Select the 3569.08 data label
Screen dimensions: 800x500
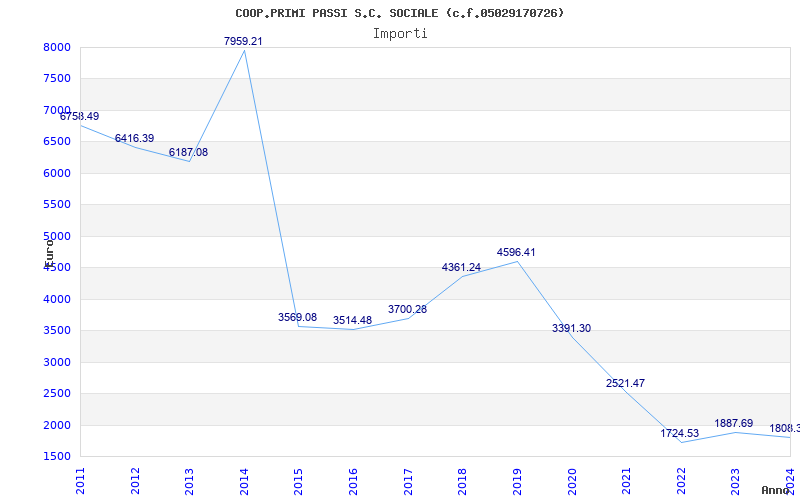pos(297,317)
